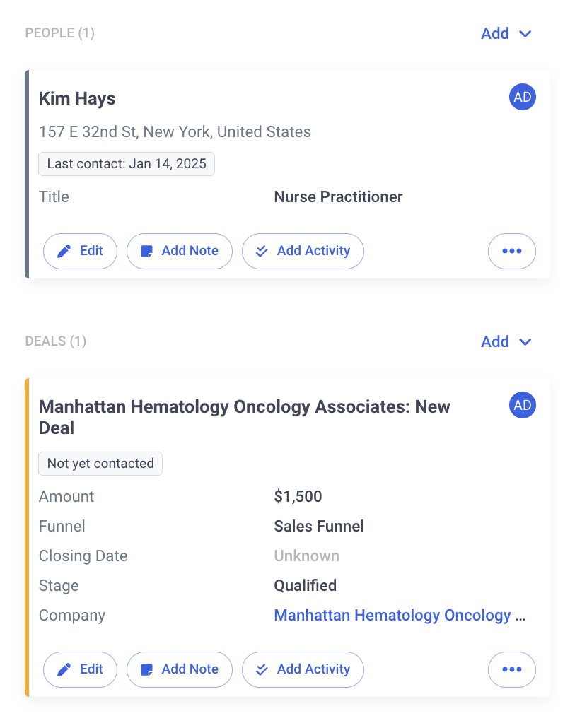Click the AD owner avatar on Kim Hays card
The image size is (570, 728).
(x=522, y=97)
